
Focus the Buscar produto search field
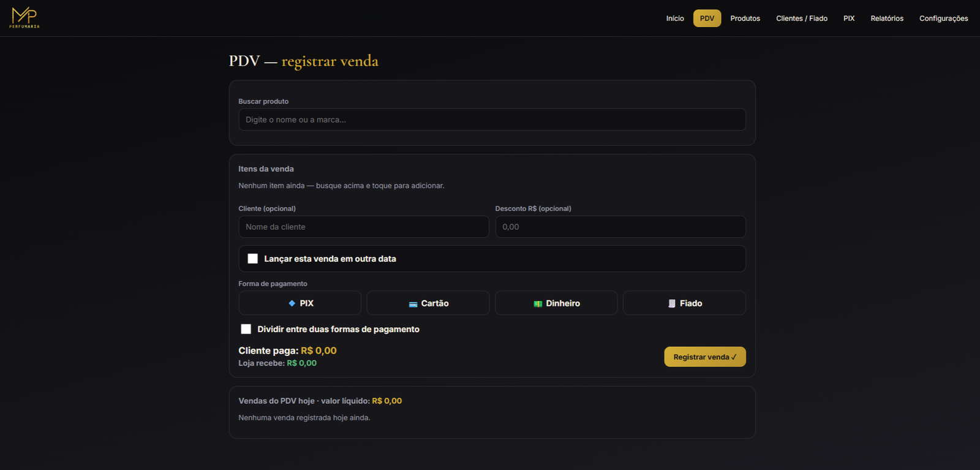point(492,119)
